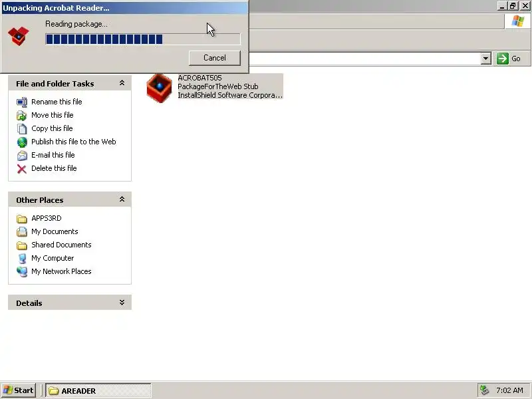Open the My Documents link
Image resolution: width=532 pixels, height=399 pixels.
point(55,231)
